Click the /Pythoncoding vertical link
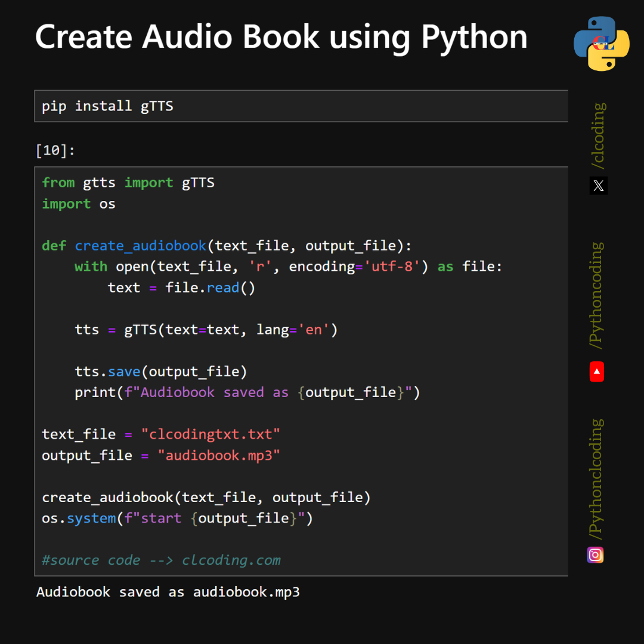Screen dimensions: 644x644 [x=596, y=296]
